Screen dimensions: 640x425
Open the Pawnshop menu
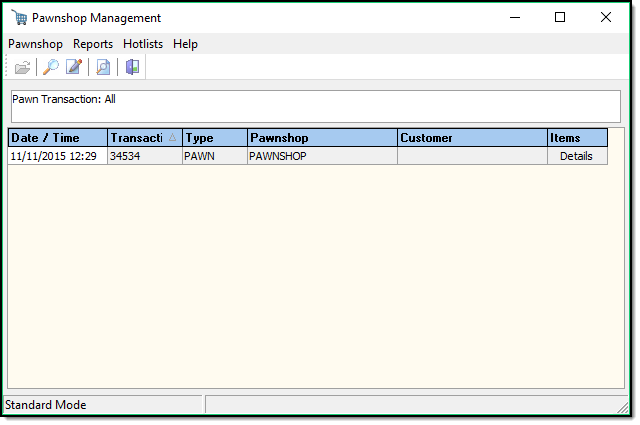pos(35,44)
